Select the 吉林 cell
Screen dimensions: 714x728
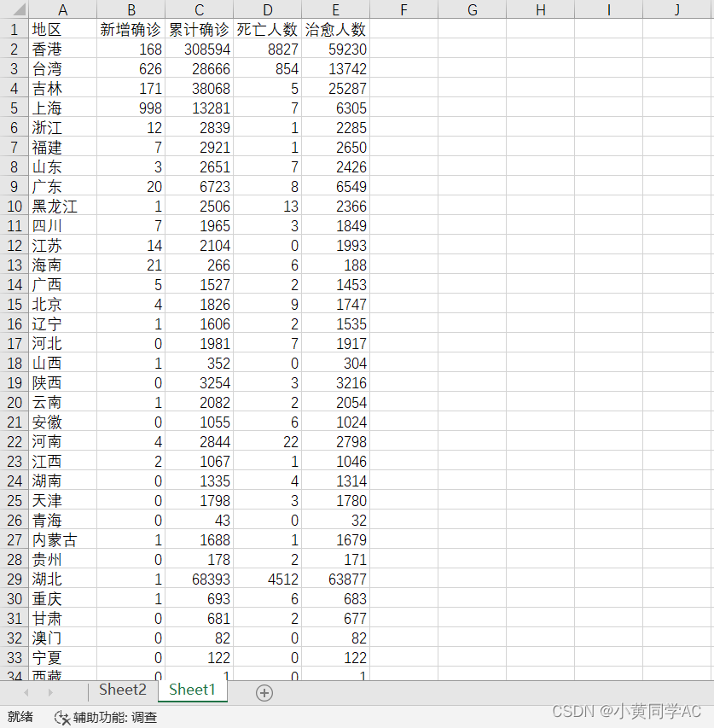[62, 88]
